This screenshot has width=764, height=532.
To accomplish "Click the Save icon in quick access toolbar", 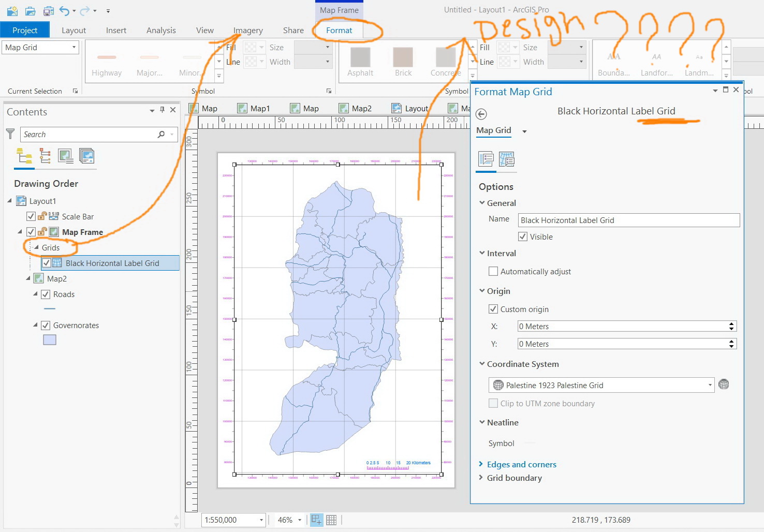I will [49, 10].
